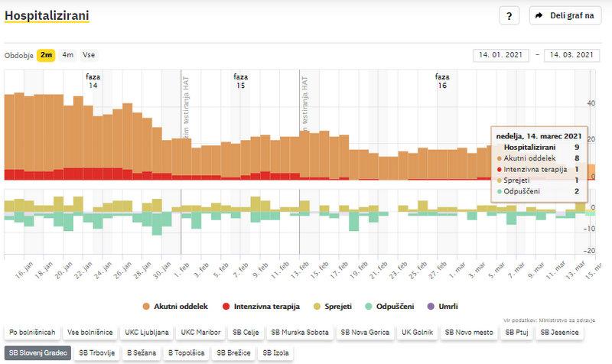Switch period to 4m
Viewport: 612px width, 364px height.
(68, 55)
